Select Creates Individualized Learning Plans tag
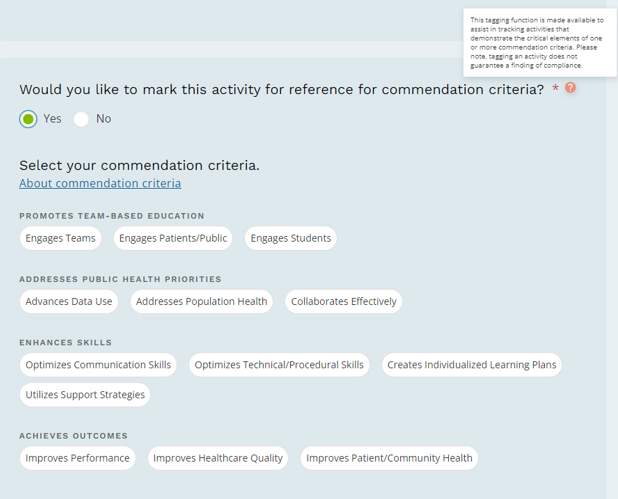The height and width of the screenshot is (499, 618). pos(472,365)
